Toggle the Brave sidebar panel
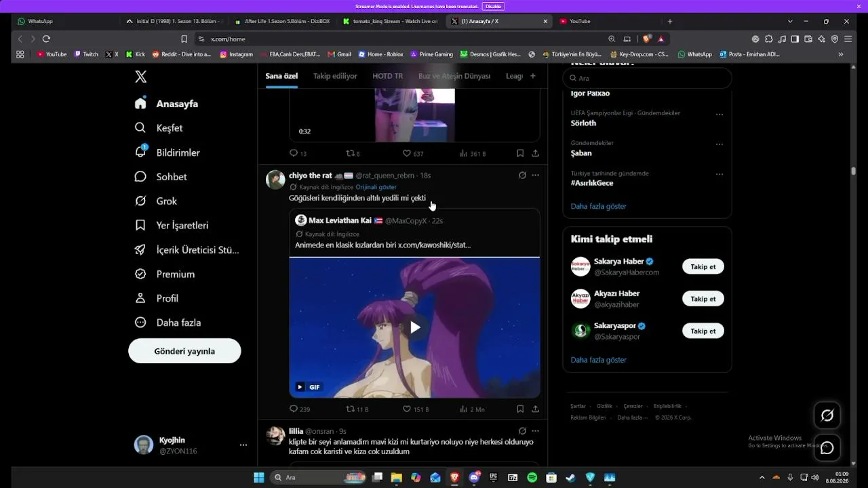This screenshot has height=488, width=868. 795,39
